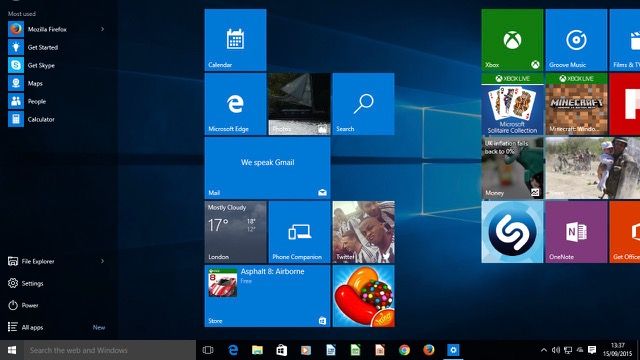Open Firefox from the taskbar

pyautogui.click(x=429, y=350)
